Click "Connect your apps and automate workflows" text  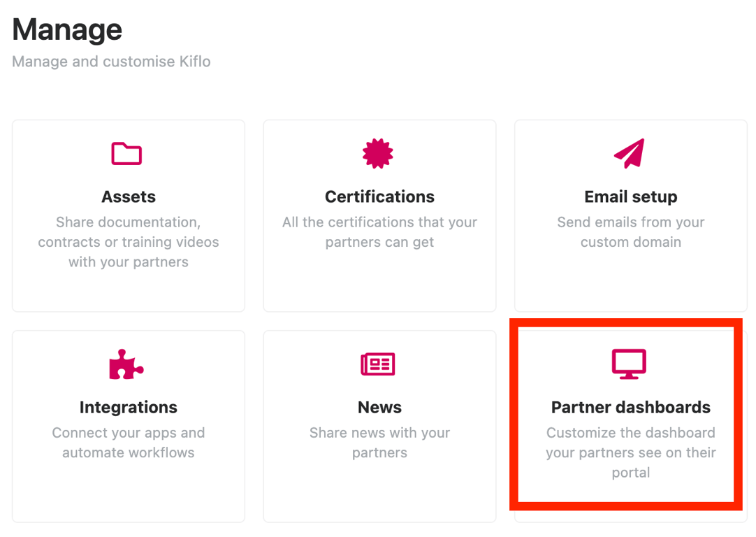click(129, 443)
